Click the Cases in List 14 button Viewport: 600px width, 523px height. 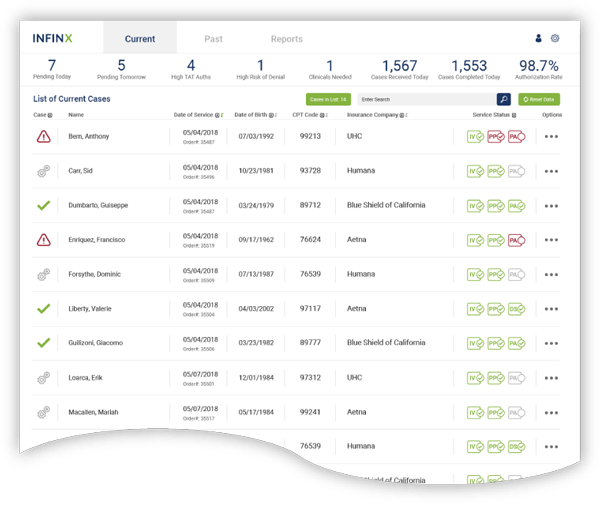pyautogui.click(x=328, y=99)
